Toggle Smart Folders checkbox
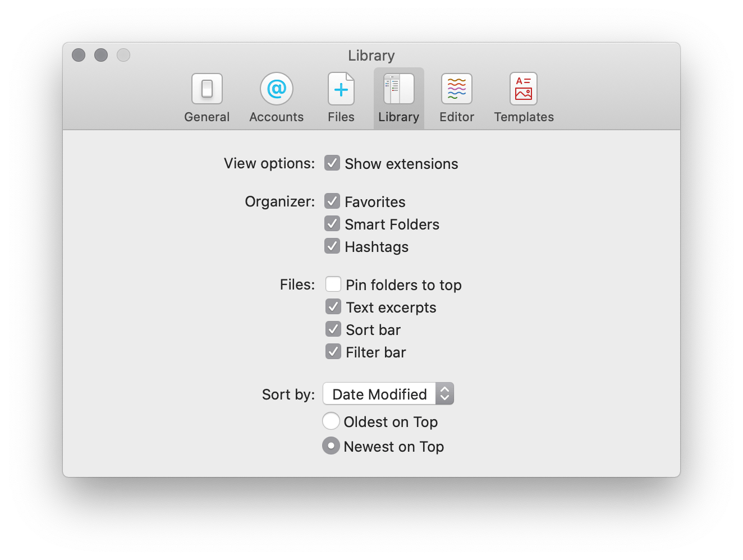The image size is (743, 560). tap(332, 223)
